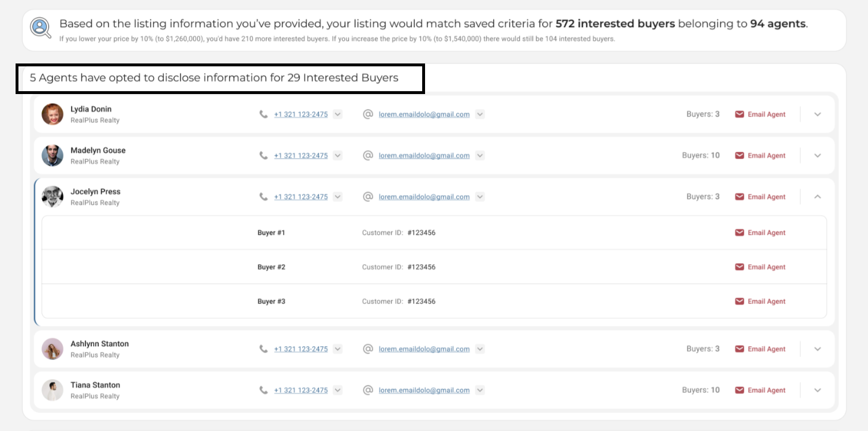
Task: Open phone number dropdown for Madelyn Gouse
Action: (x=338, y=156)
